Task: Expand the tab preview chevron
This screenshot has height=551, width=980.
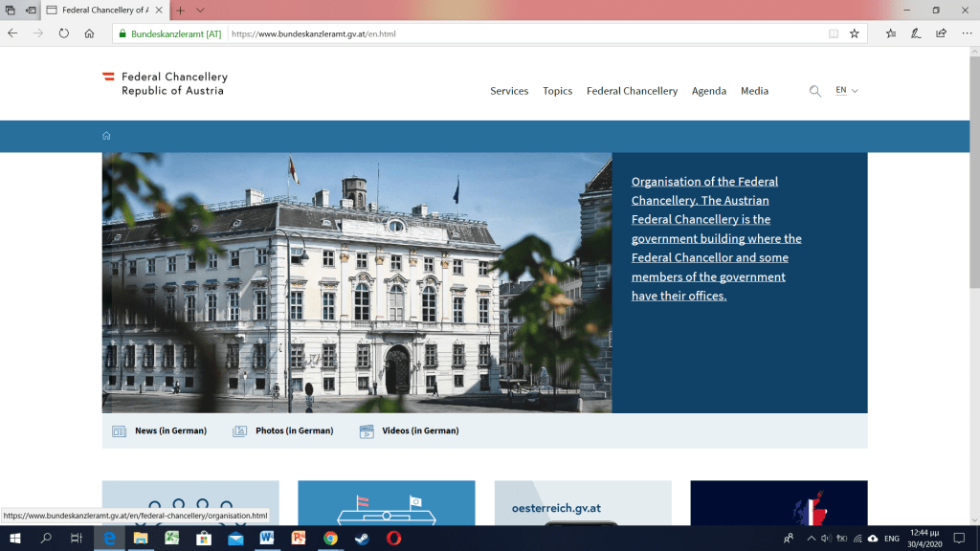Action: pyautogui.click(x=200, y=10)
